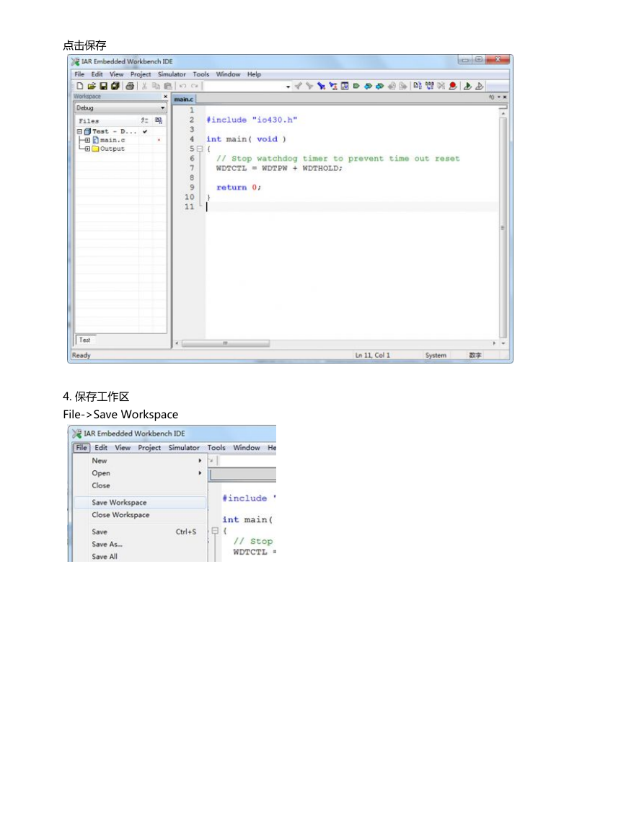Image resolution: width=644 pixels, height=833 pixels.
Task: Open the Help menu in top window
Action: [x=254, y=74]
